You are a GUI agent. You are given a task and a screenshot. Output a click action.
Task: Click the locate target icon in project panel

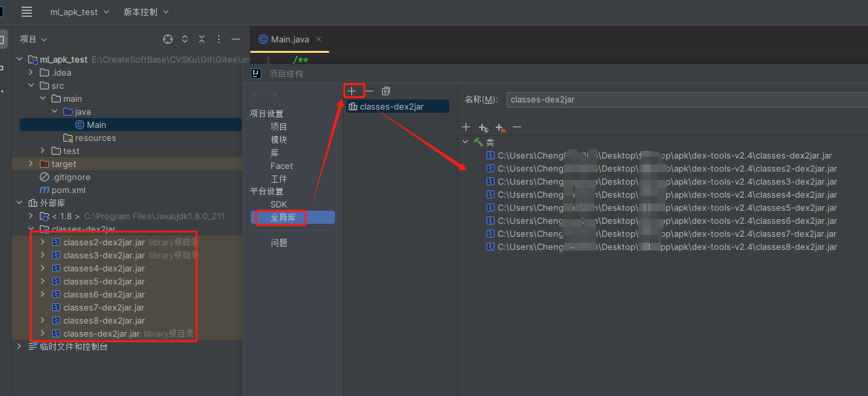[168, 39]
